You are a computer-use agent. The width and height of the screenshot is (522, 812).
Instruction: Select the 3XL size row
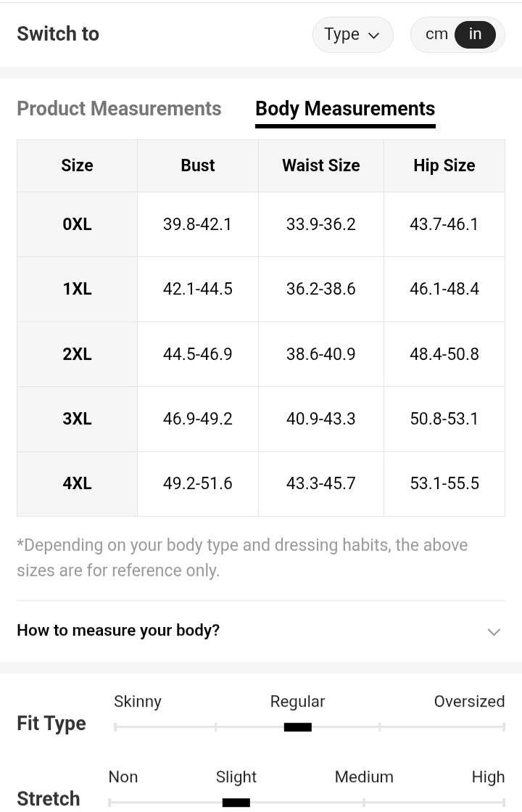point(77,419)
